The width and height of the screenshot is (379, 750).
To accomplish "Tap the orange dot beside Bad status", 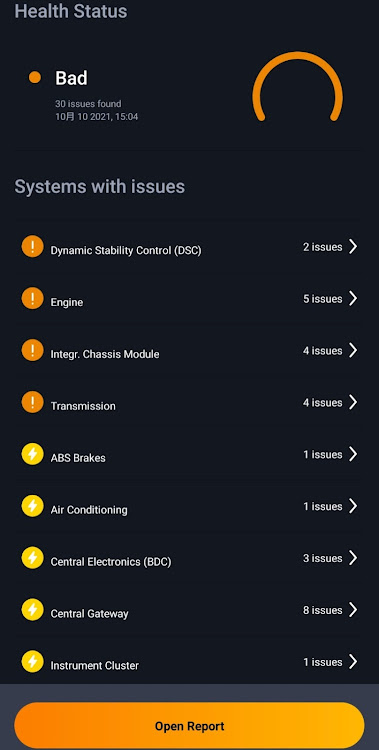I will 35,77.
